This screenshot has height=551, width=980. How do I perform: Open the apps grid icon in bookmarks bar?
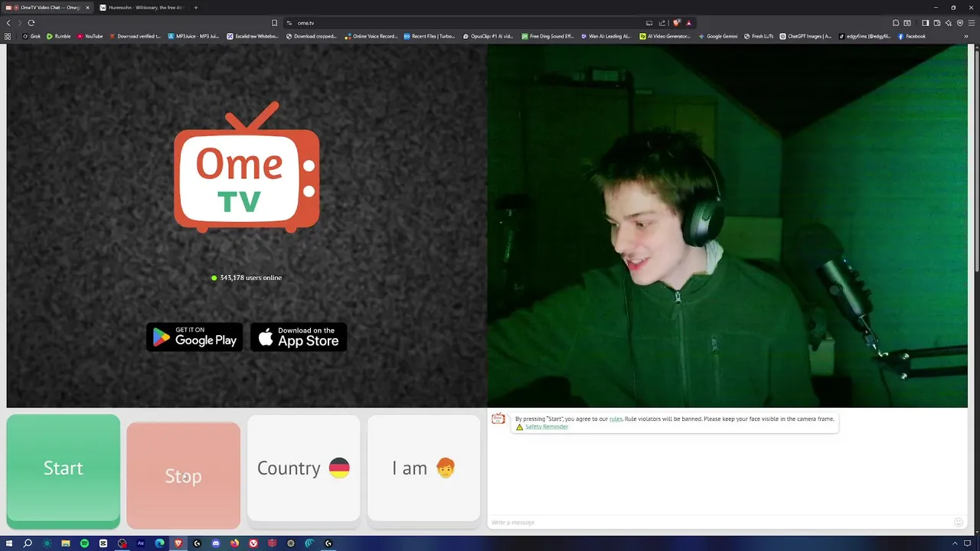coord(8,36)
